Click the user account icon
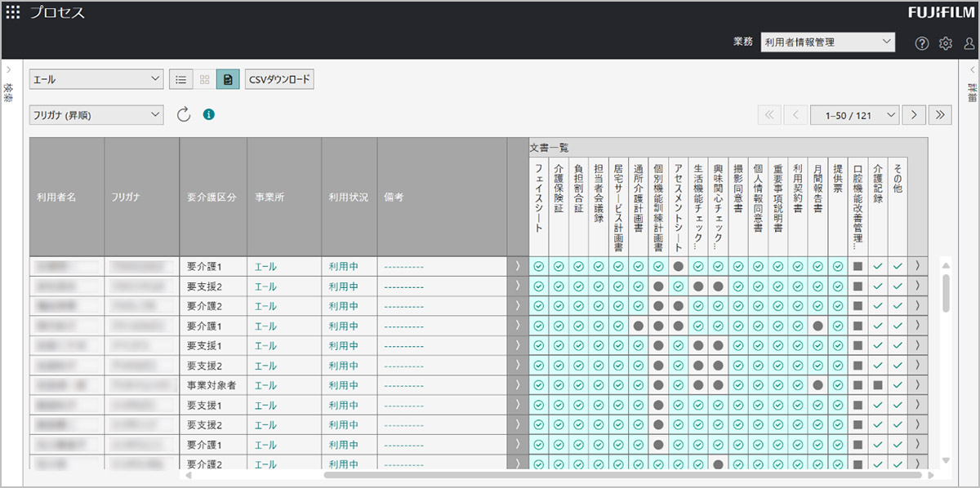Image resolution: width=980 pixels, height=488 pixels. (969, 43)
